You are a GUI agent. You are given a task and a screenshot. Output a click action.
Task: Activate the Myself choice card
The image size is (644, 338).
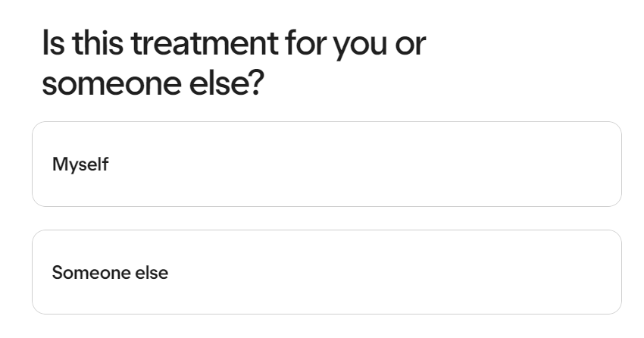(x=327, y=164)
